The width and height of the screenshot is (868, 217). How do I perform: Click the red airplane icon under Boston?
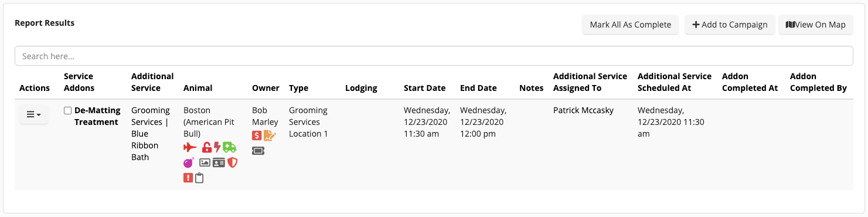click(190, 147)
